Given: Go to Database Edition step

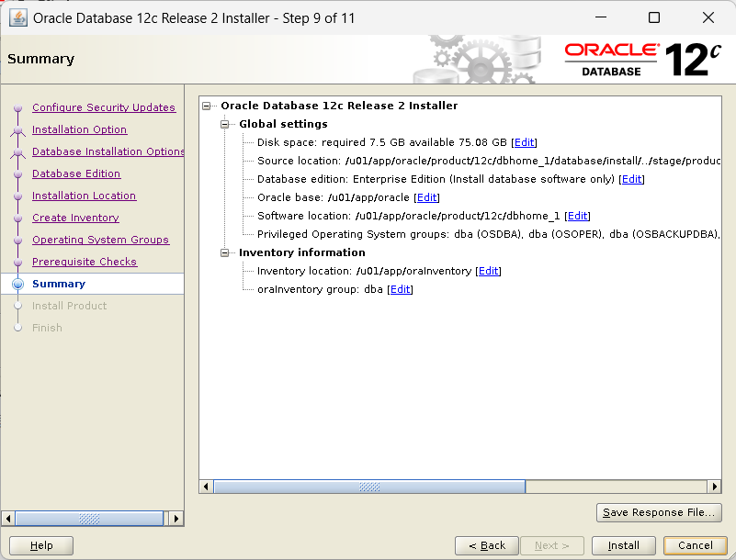Looking at the screenshot, I should [x=76, y=174].
